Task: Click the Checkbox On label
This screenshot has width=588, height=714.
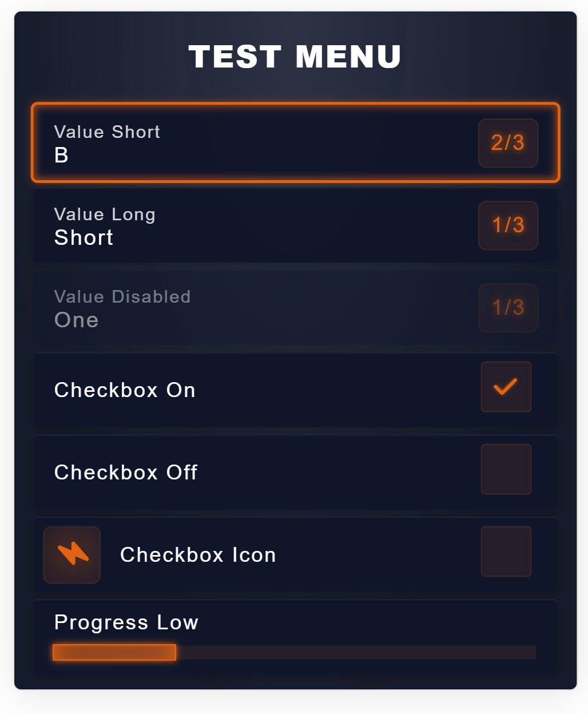Action: coord(125,390)
